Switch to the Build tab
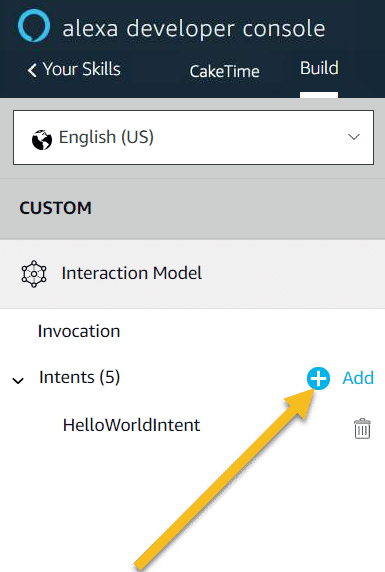 point(319,68)
